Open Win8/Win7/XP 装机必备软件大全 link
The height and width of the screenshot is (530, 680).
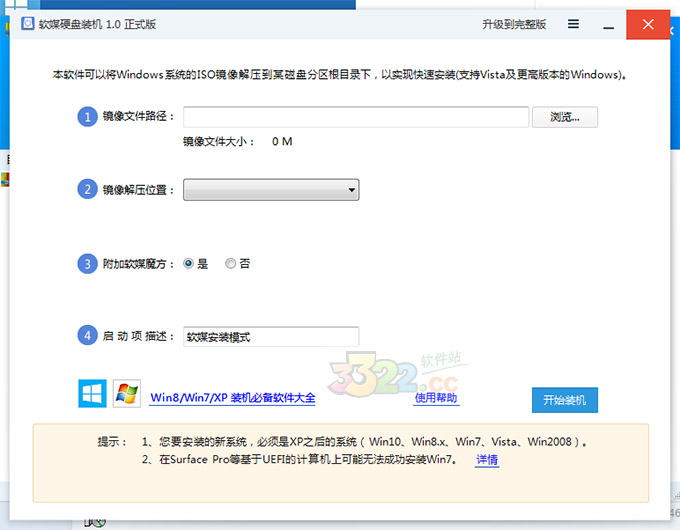point(232,397)
